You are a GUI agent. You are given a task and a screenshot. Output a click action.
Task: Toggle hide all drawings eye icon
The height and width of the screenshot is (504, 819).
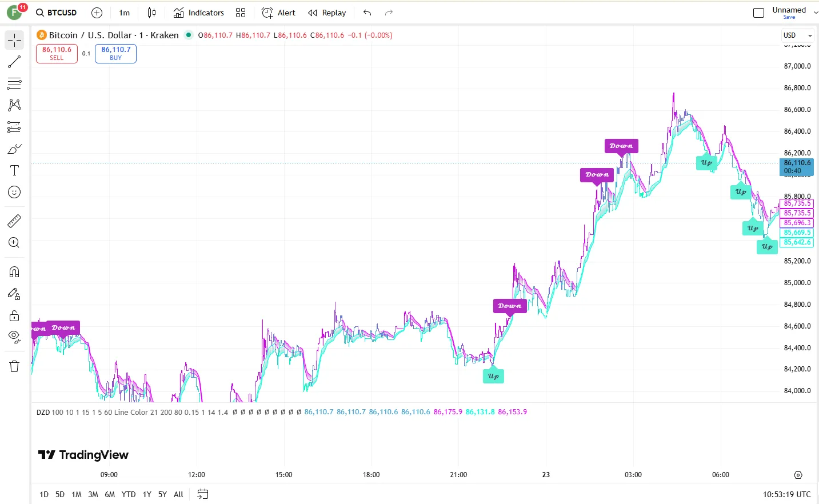point(14,336)
